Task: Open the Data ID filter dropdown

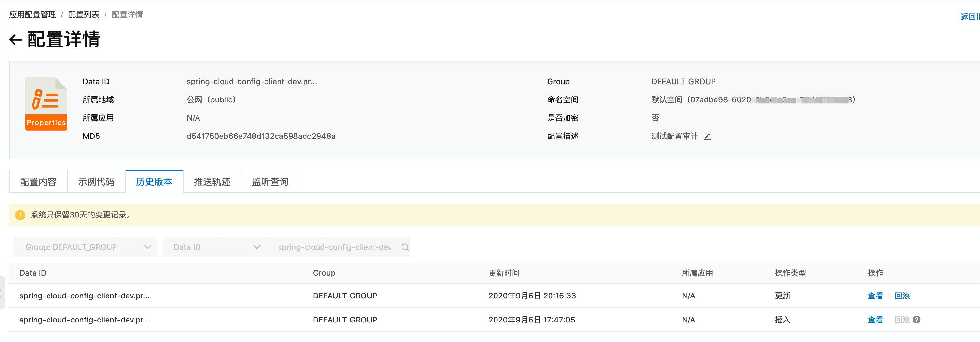Action: [214, 247]
